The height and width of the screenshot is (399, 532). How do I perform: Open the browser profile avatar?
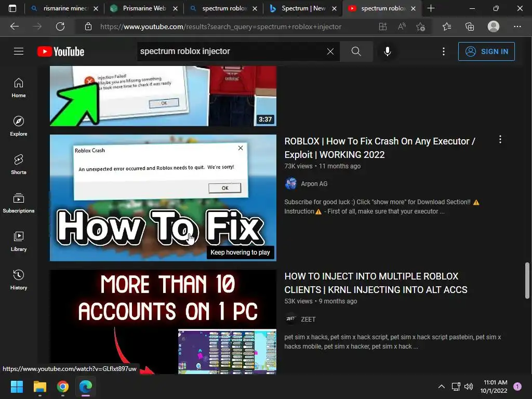coord(494,26)
